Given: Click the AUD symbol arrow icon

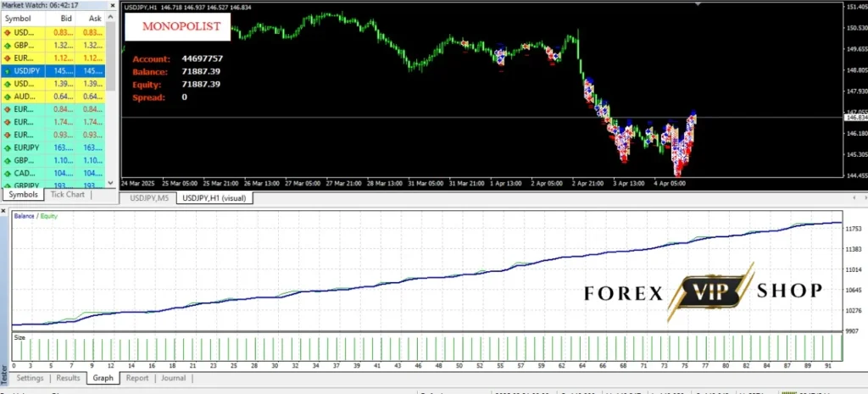Looking at the screenshot, I should (x=8, y=97).
